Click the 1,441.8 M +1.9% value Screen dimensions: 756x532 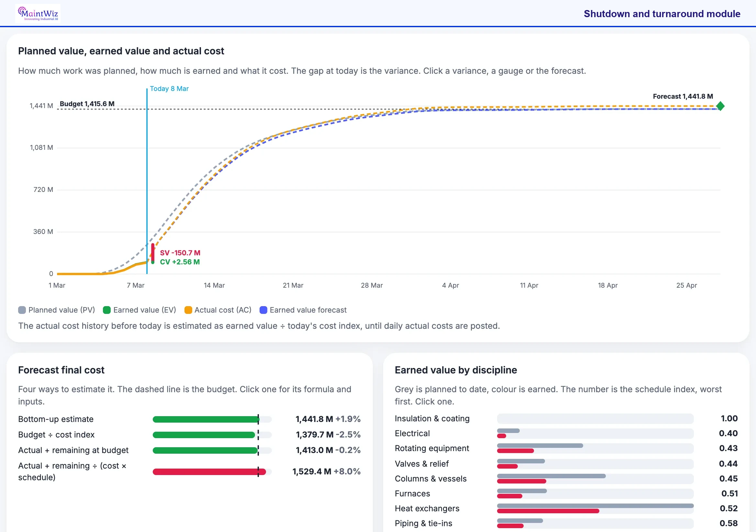(x=328, y=419)
